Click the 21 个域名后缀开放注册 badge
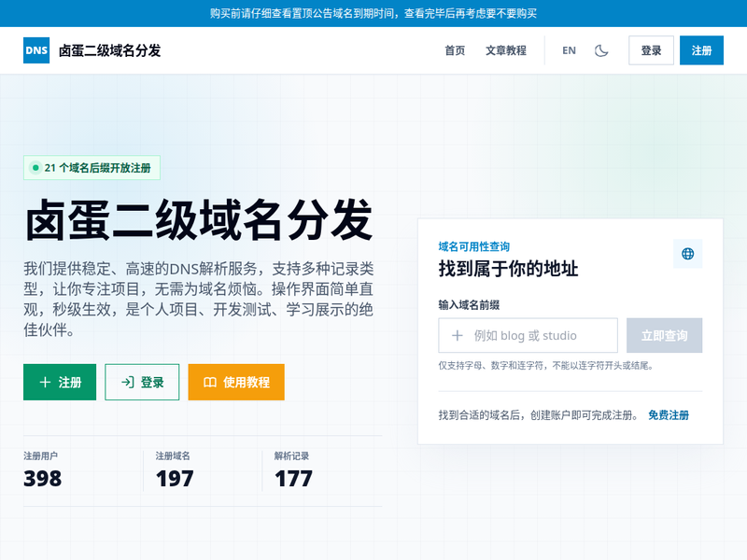The width and height of the screenshot is (747, 560). 92,168
